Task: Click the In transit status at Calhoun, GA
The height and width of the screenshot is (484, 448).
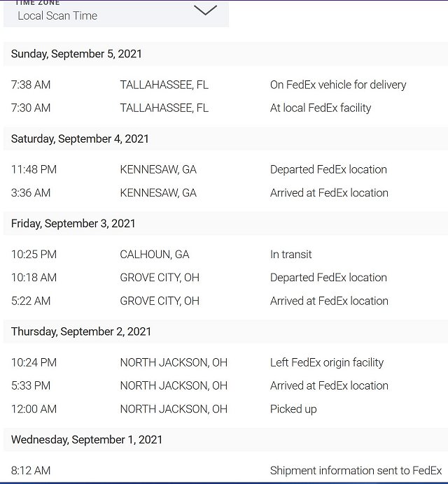Action: 290,255
